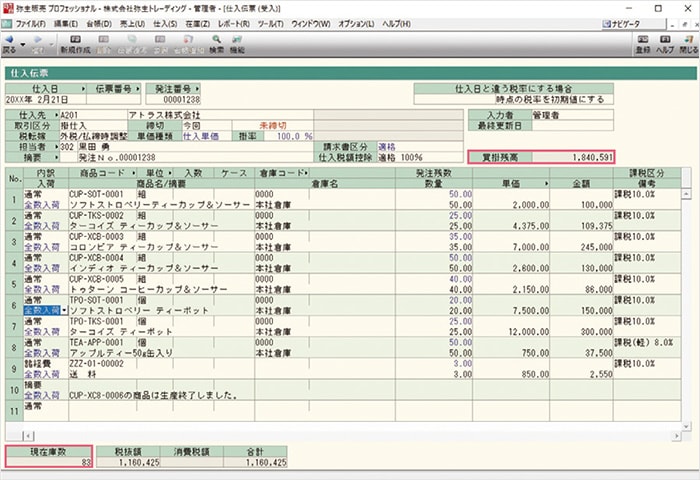The width and height of the screenshot is (700, 480).
Task: Select product code CUP-TKS-0002 cell
Action: coord(102,216)
